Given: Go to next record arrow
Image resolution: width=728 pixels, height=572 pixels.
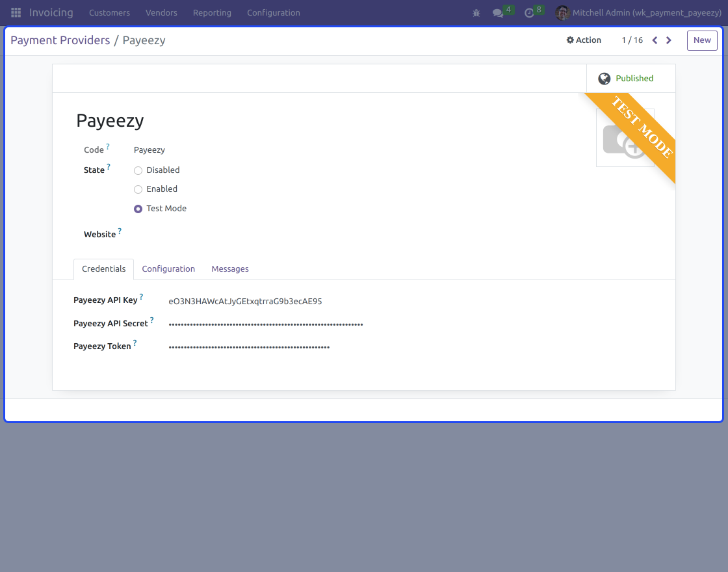Looking at the screenshot, I should [669, 40].
